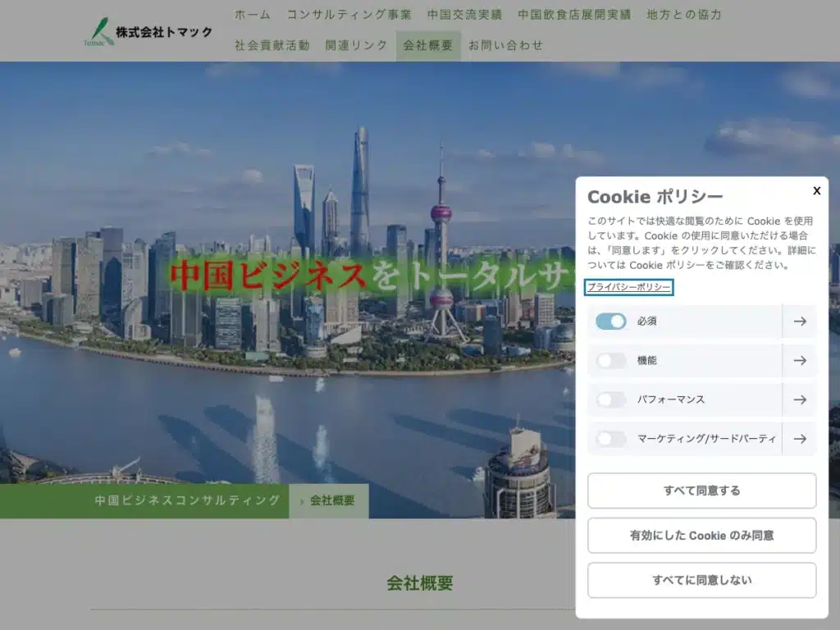
Task: Click the すべてに同意しない button
Action: point(702,580)
